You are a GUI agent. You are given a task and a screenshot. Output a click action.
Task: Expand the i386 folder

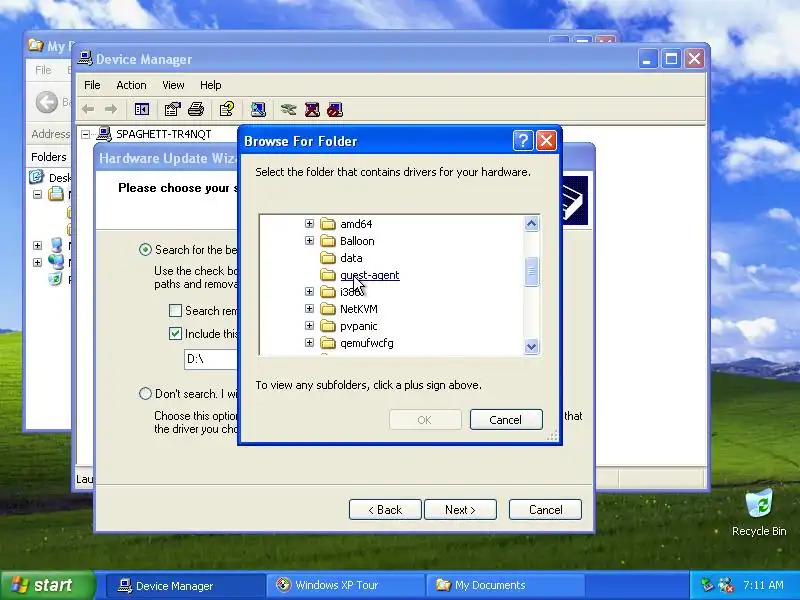309,291
